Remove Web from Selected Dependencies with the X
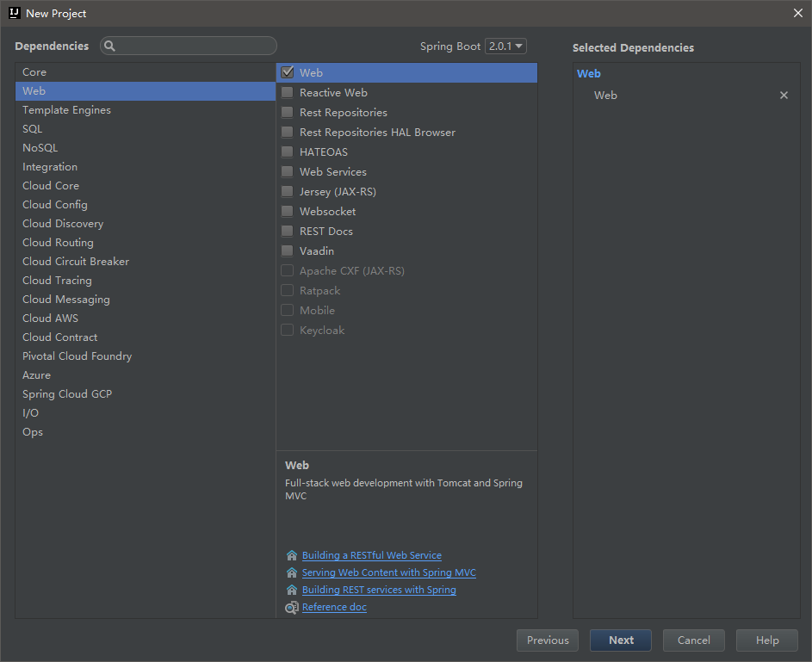The image size is (812, 662). 784,96
